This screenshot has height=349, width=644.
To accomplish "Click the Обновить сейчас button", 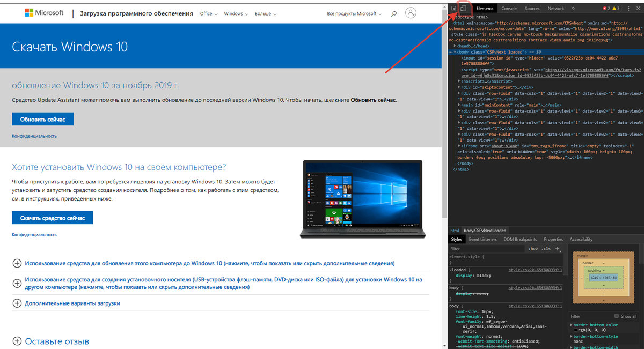I will pos(42,118).
